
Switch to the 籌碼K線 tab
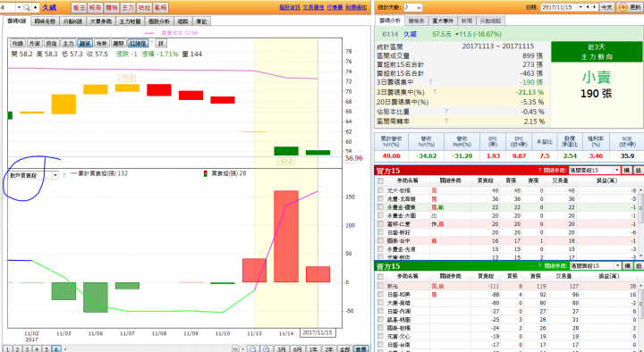tap(16, 21)
